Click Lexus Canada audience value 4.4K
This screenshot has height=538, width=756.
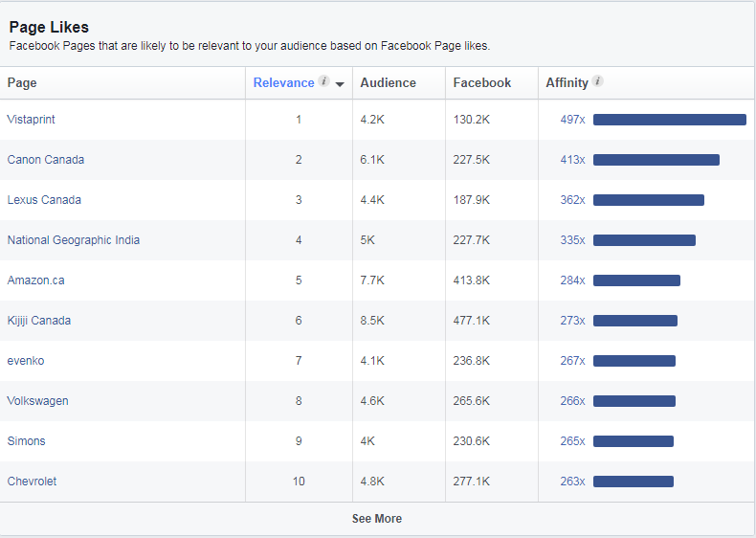pyautogui.click(x=372, y=200)
